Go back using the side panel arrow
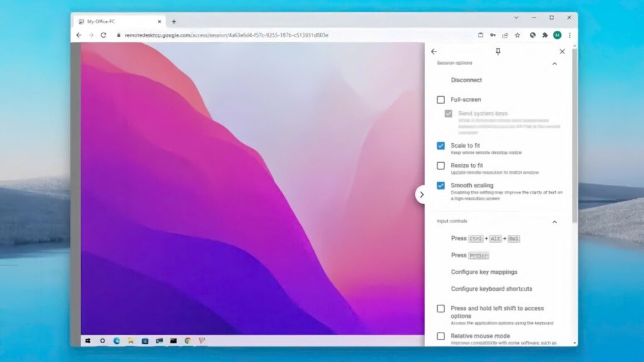644x362 pixels. [434, 52]
